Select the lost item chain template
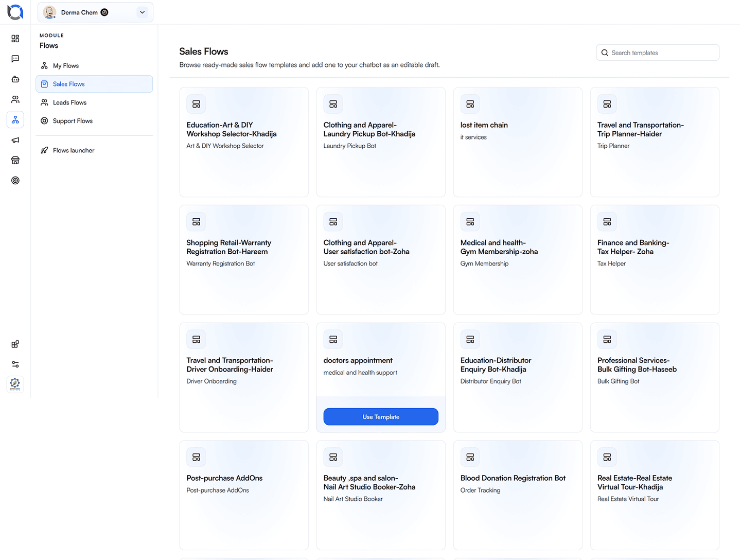This screenshot has width=741, height=560. click(x=518, y=142)
